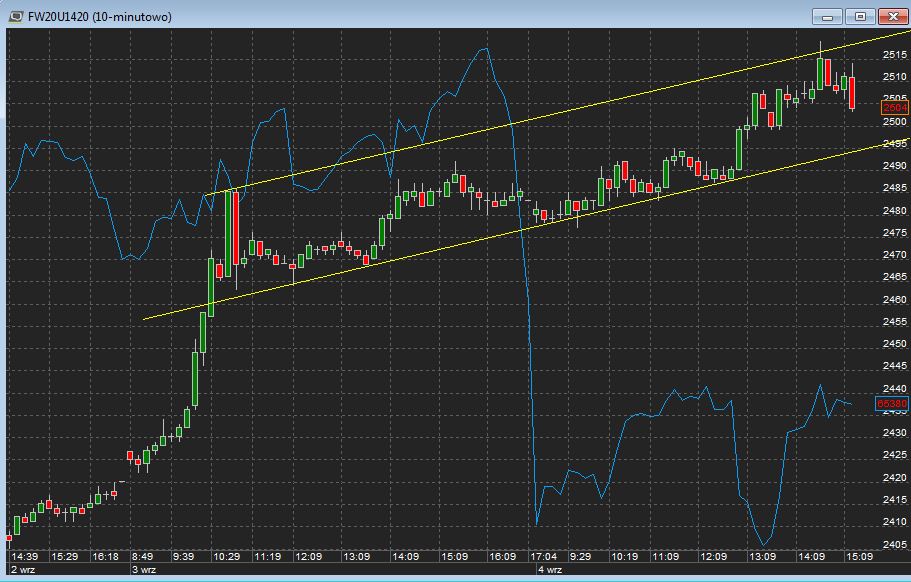
Task: Click the 2480 price axis label
Action: [895, 210]
